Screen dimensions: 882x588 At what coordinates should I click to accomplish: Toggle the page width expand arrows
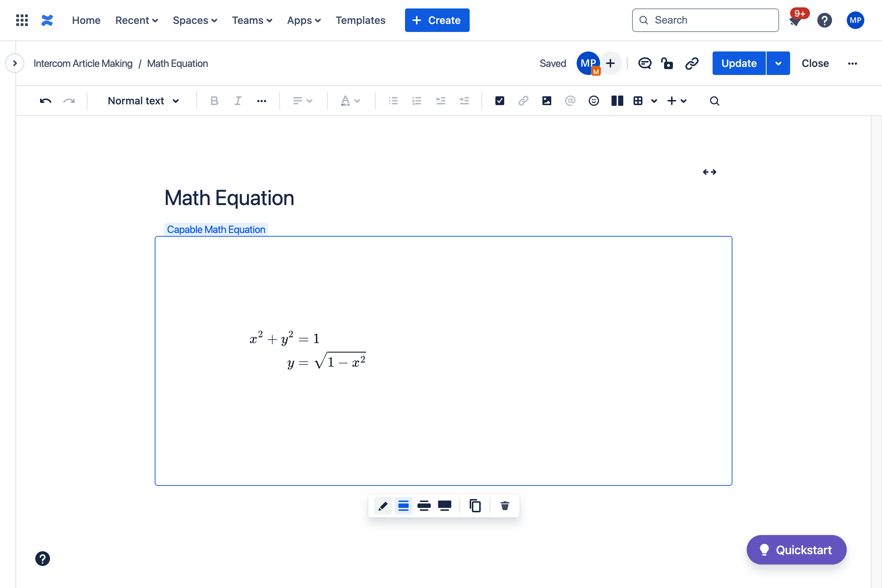pyautogui.click(x=709, y=172)
